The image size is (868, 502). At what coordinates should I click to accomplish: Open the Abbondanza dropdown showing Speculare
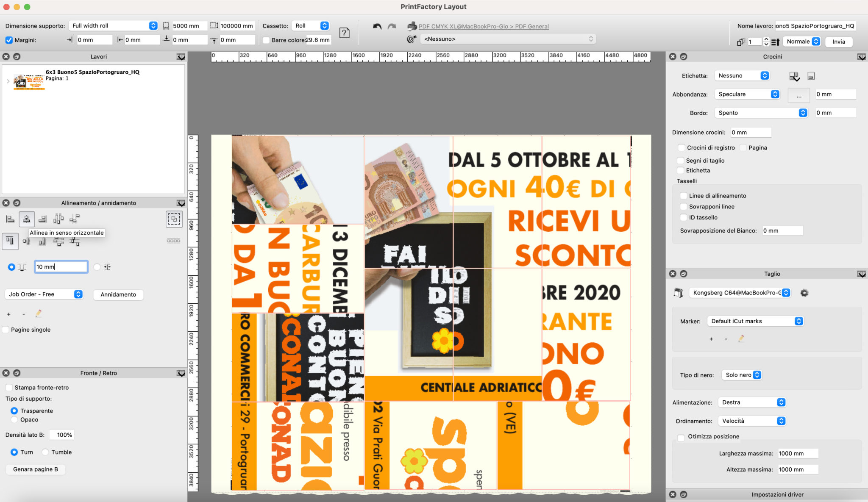click(x=747, y=94)
